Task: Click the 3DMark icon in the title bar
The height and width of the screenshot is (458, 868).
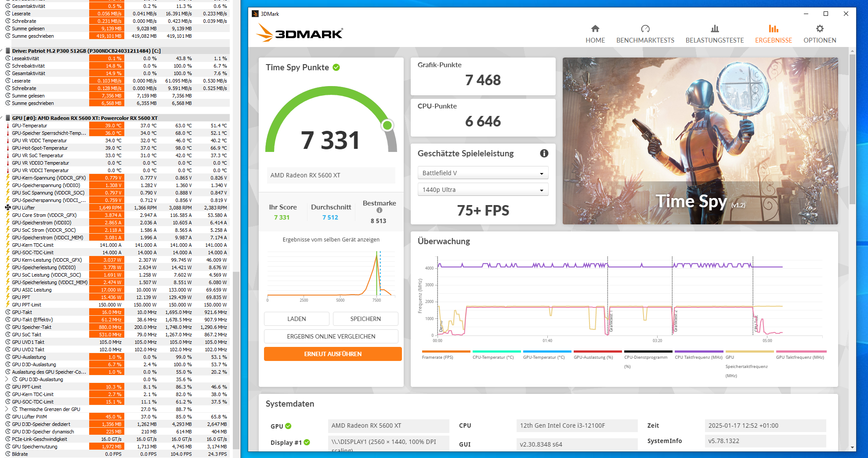Action: click(255, 14)
